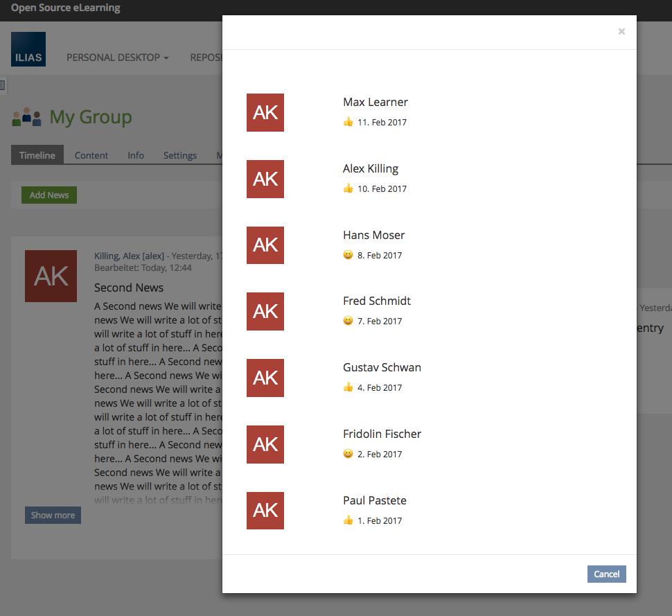Open the Info tab

point(136,155)
